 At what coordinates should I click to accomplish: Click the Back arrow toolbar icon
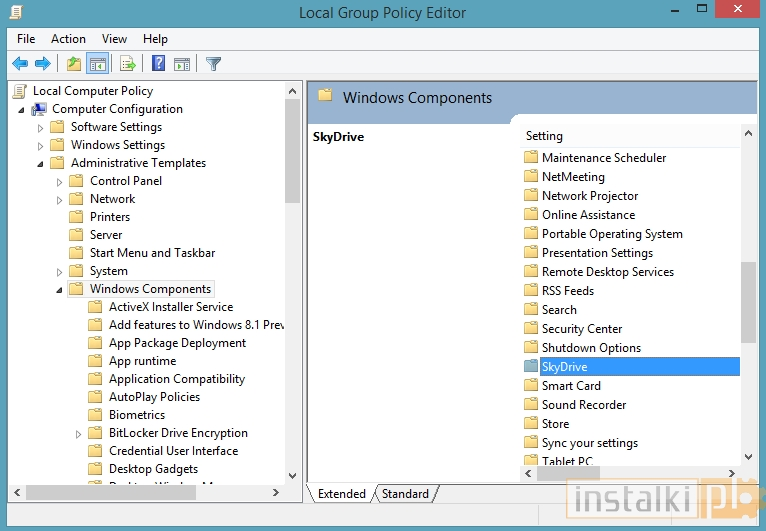[x=20, y=64]
